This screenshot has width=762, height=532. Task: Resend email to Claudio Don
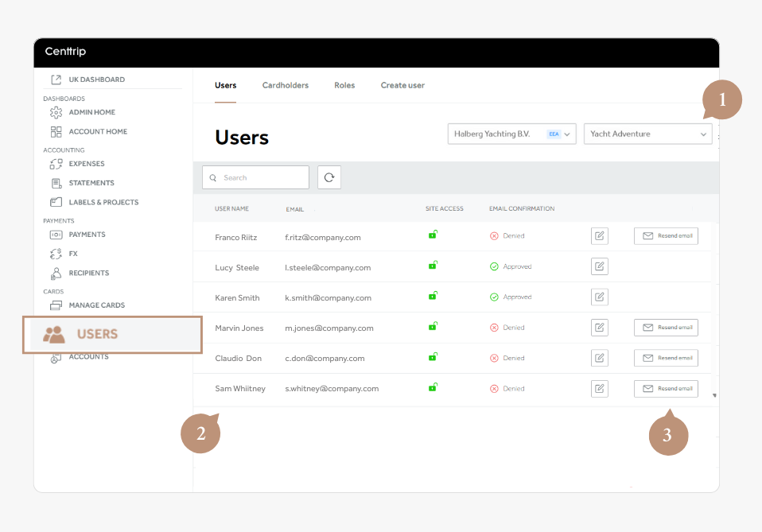point(666,358)
